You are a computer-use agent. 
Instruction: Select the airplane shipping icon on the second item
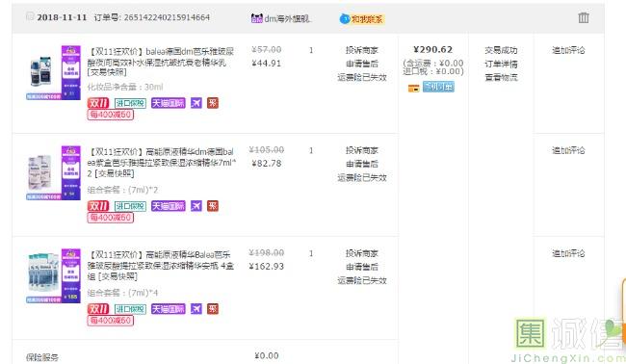point(196,206)
